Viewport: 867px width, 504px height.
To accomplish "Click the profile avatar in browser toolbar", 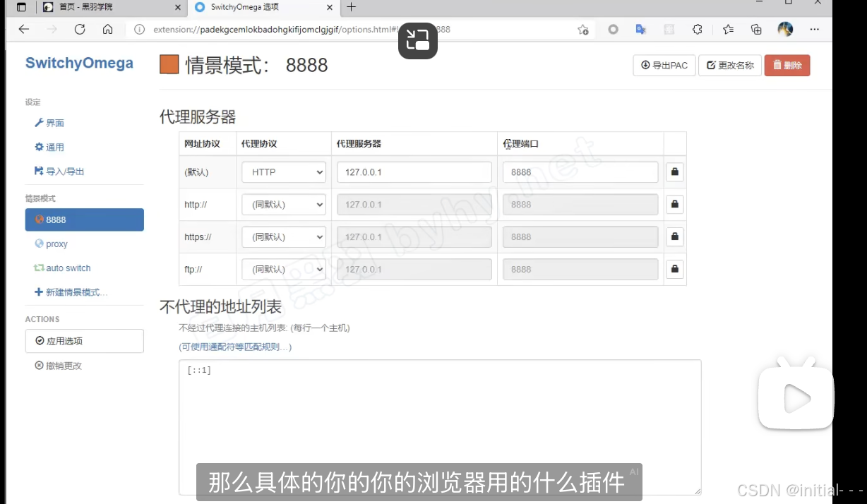I will tap(785, 29).
